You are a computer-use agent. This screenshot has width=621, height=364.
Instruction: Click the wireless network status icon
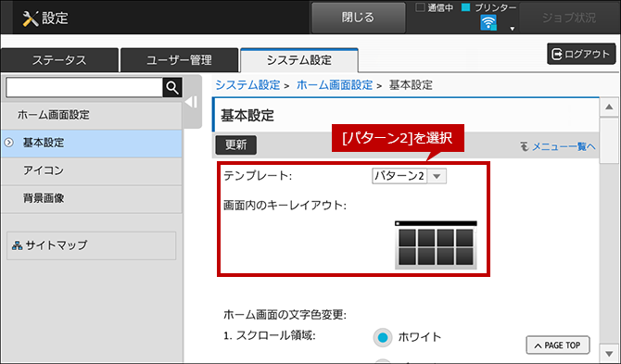tap(488, 23)
